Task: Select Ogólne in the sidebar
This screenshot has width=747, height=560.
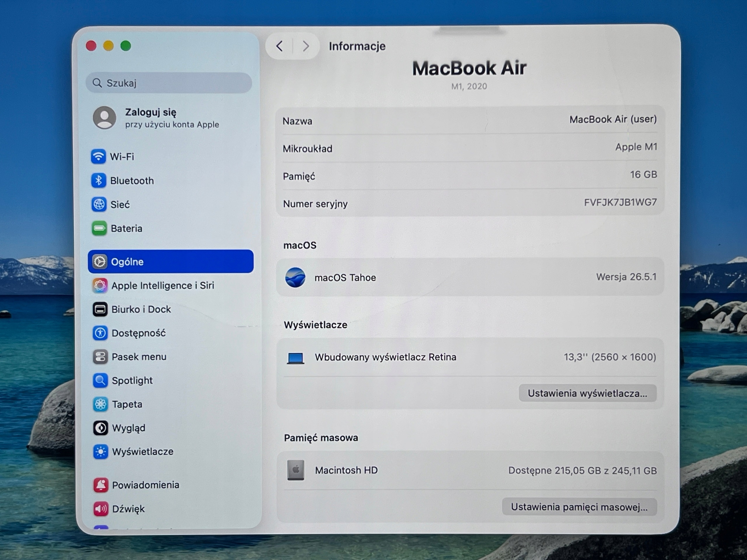Action: pos(170,261)
